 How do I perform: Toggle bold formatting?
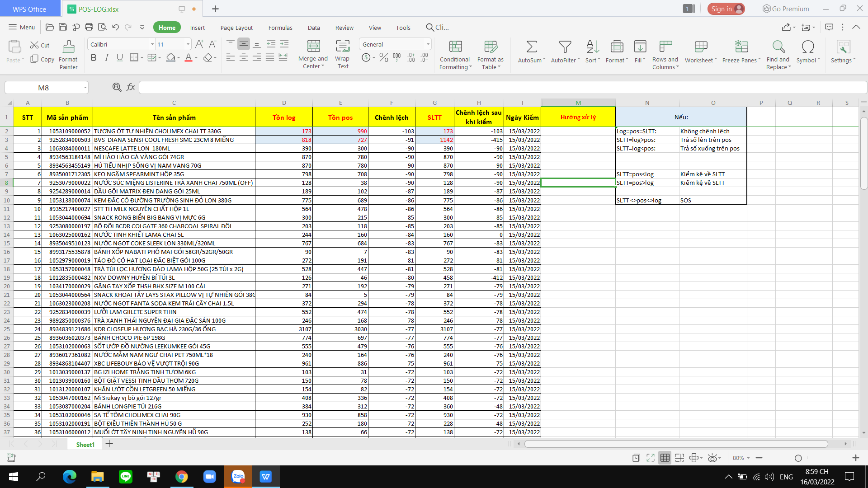coord(94,57)
